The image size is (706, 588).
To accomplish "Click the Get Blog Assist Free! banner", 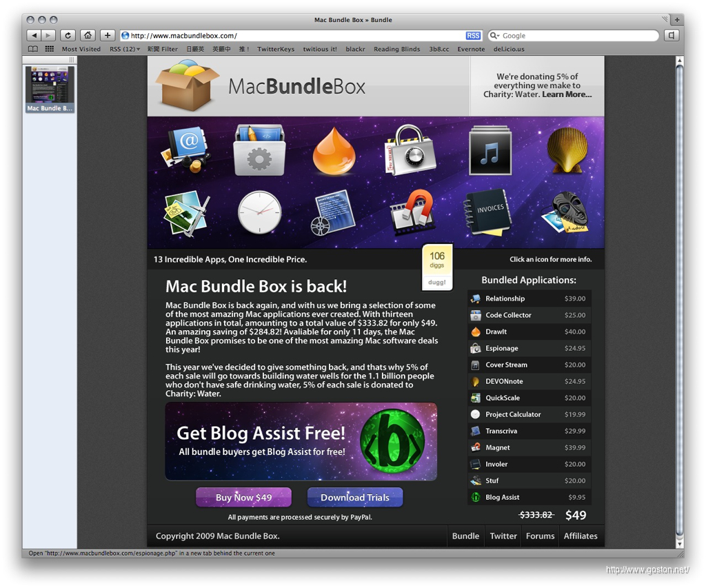I will tap(301, 441).
